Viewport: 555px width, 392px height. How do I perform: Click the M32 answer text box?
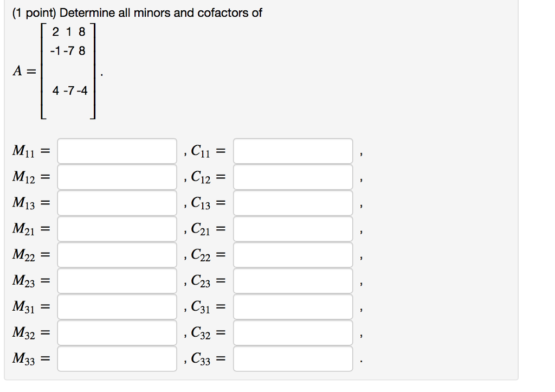click(117, 333)
